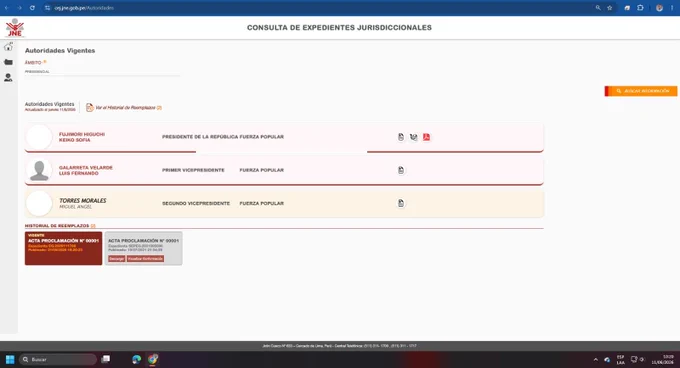Open the Ámbito dropdown showing Presidencial
Viewport: 680px width, 368px height.
(x=102, y=72)
